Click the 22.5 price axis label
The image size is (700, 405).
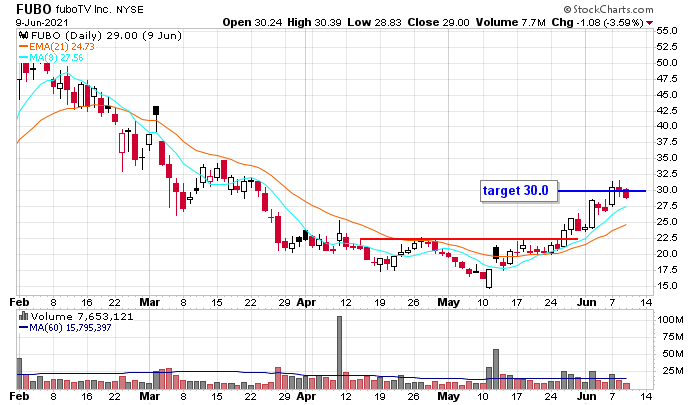tap(667, 238)
